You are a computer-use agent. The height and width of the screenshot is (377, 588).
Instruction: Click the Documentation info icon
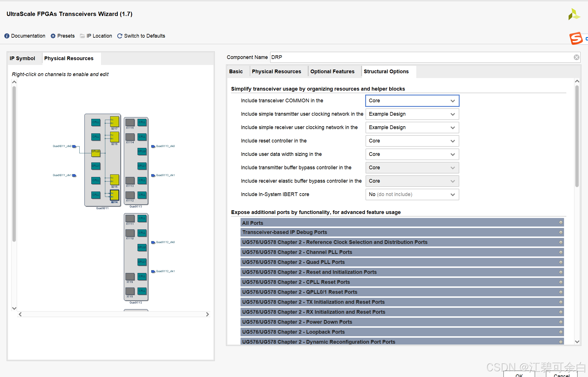click(x=7, y=36)
